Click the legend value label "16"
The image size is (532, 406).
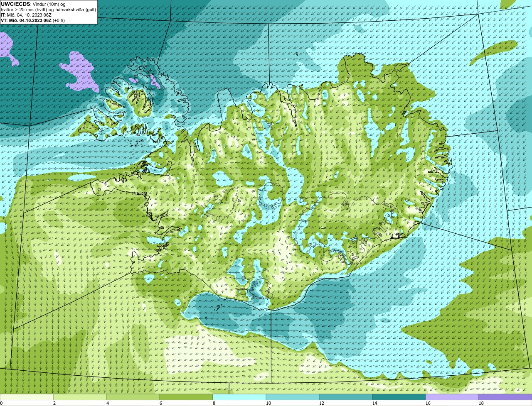click(x=428, y=403)
